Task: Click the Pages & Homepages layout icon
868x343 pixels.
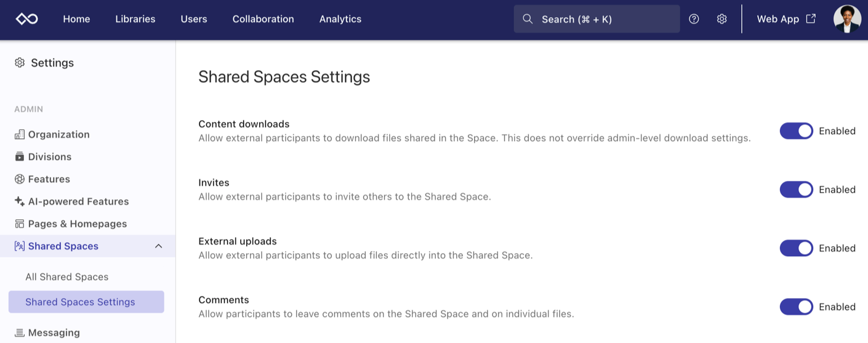Action: (20, 224)
